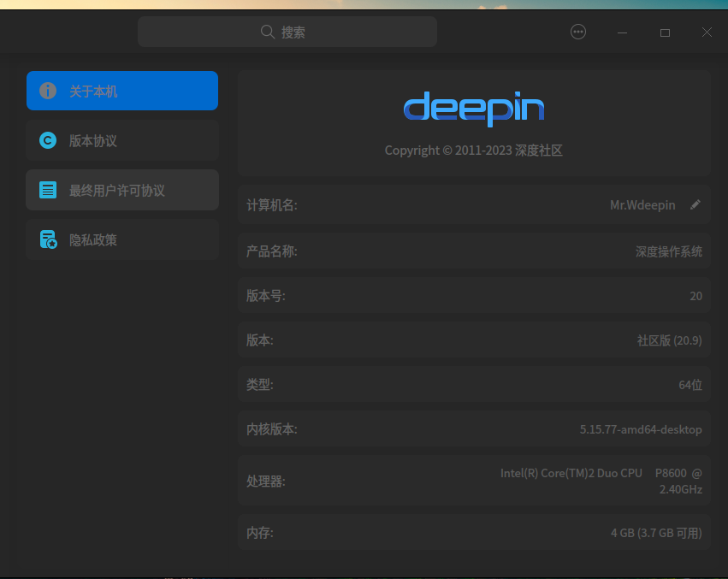The width and height of the screenshot is (728, 579).
Task: Click the edition value 社区版 (20.9)
Action: coord(670,340)
